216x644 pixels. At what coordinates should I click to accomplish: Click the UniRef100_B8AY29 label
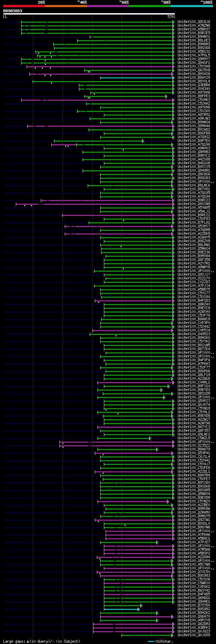[x=194, y=78]
